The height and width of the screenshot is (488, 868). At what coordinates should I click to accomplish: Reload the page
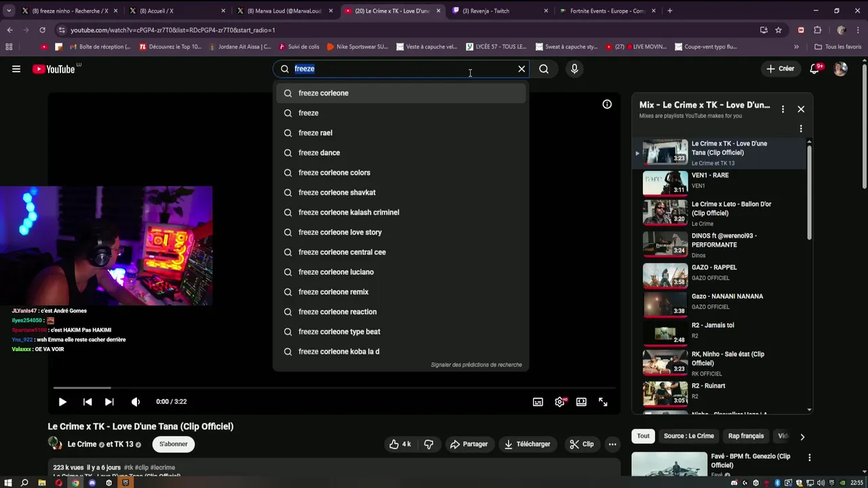42,30
